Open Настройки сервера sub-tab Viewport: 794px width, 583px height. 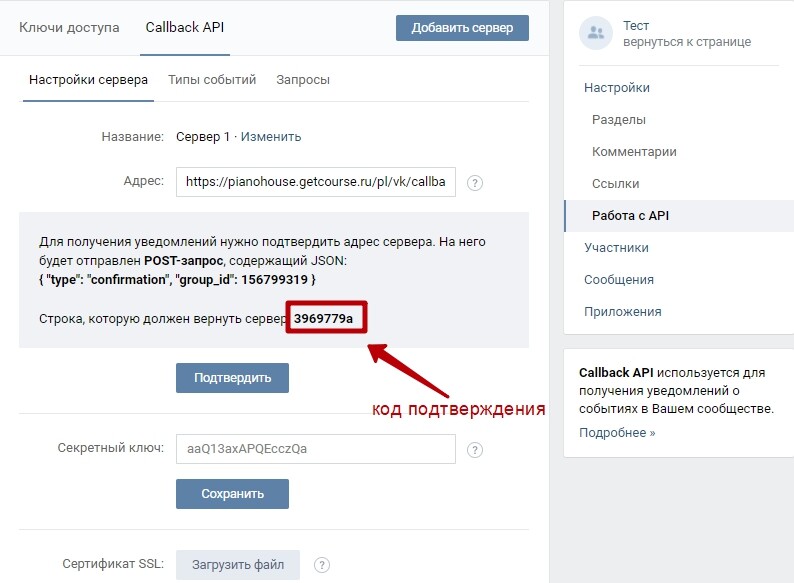pyautogui.click(x=88, y=80)
